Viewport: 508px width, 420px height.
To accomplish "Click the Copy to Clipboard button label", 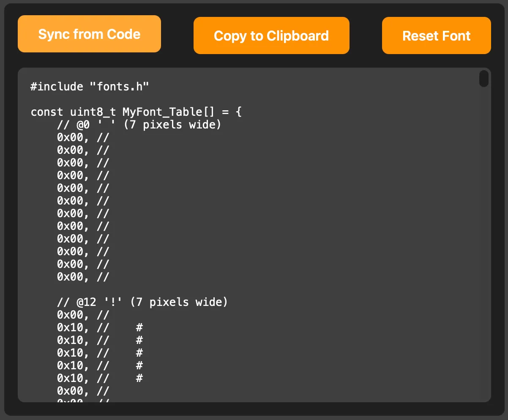I will [271, 35].
